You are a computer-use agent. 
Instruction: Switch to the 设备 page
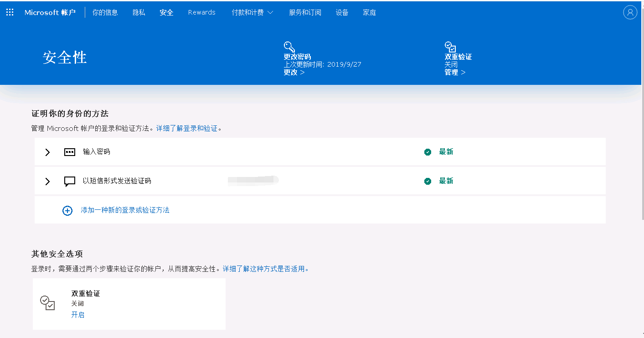pos(342,12)
